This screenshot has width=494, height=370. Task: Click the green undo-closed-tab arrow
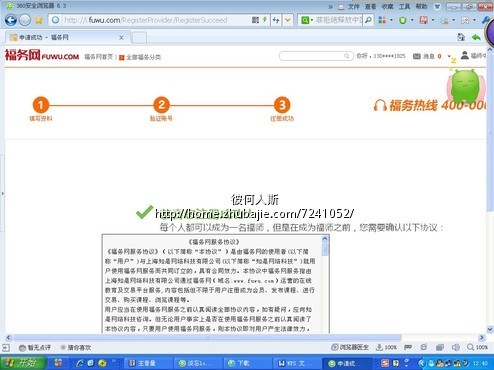(x=476, y=37)
